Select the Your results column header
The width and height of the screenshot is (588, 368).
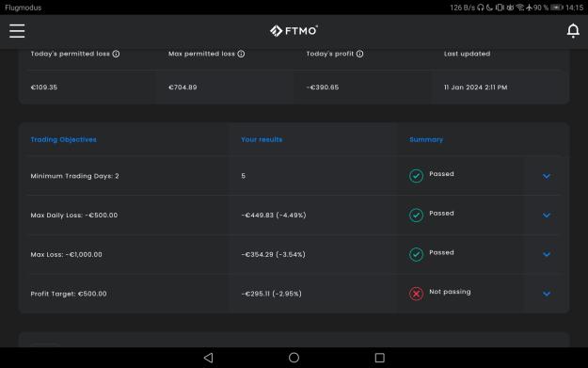click(x=262, y=139)
